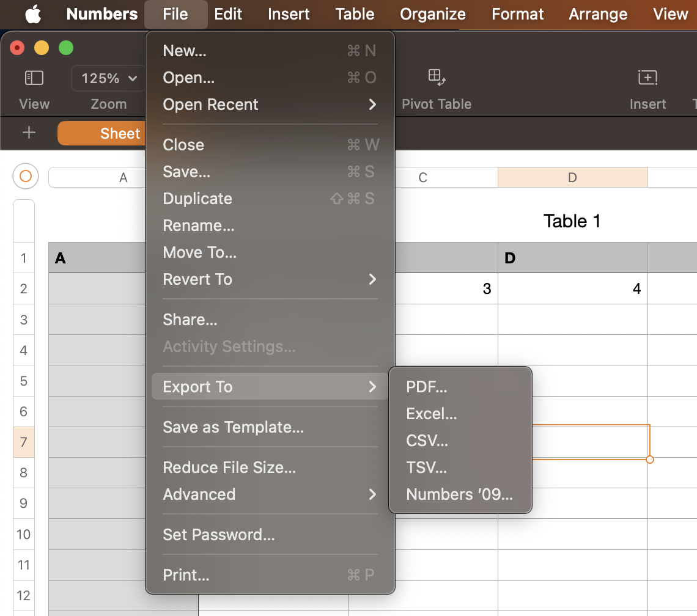Choose Print... from the File menu
The width and height of the screenshot is (697, 616).
click(x=270, y=575)
